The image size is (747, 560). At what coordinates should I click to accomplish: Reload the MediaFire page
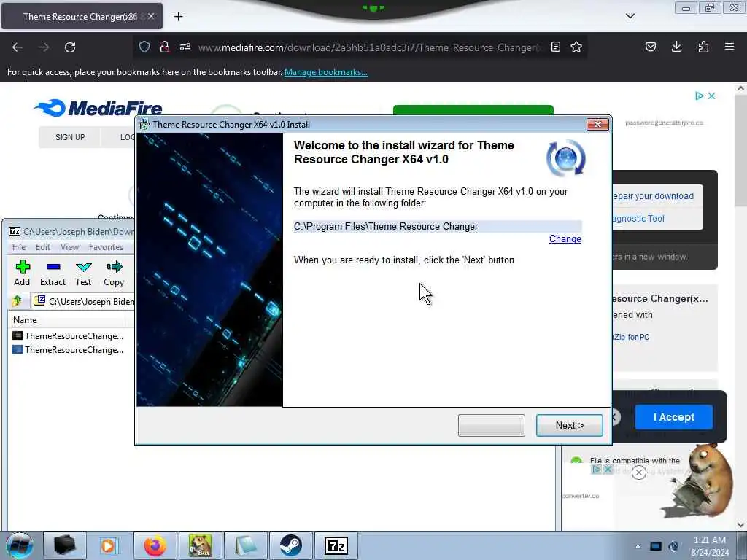[70, 47]
